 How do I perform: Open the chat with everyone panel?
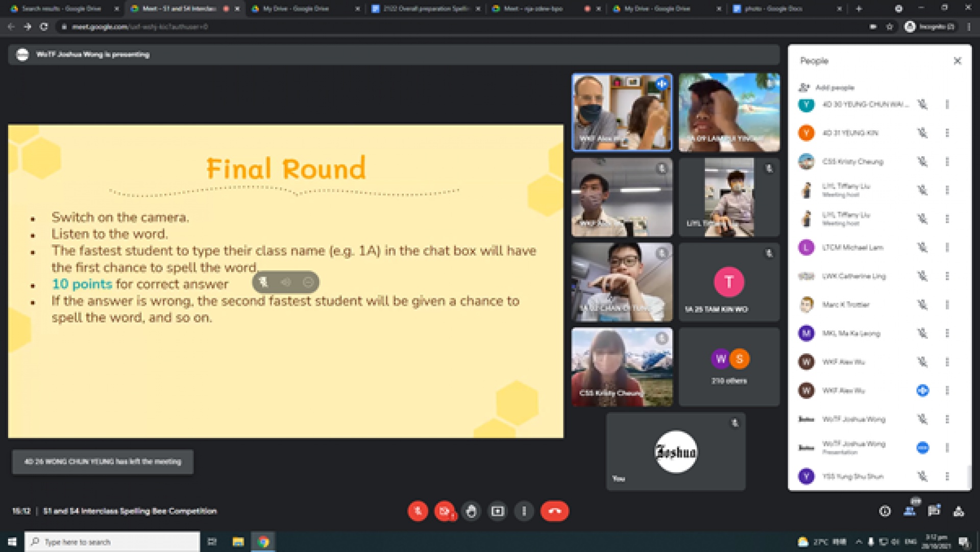[x=934, y=511]
